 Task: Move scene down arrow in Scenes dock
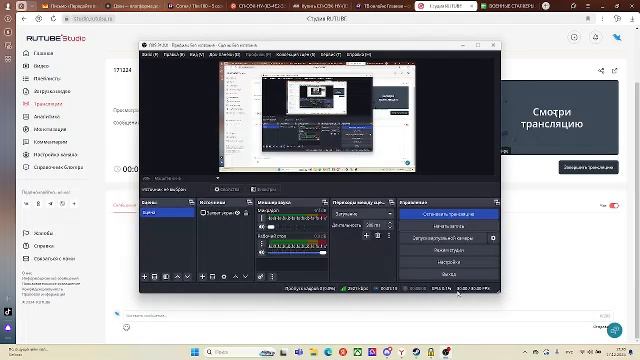pos(187,277)
